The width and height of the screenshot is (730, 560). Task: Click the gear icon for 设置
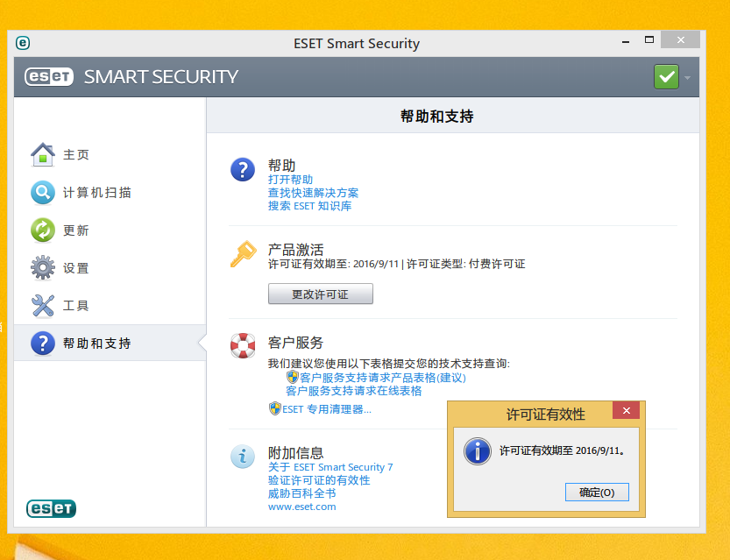43,267
